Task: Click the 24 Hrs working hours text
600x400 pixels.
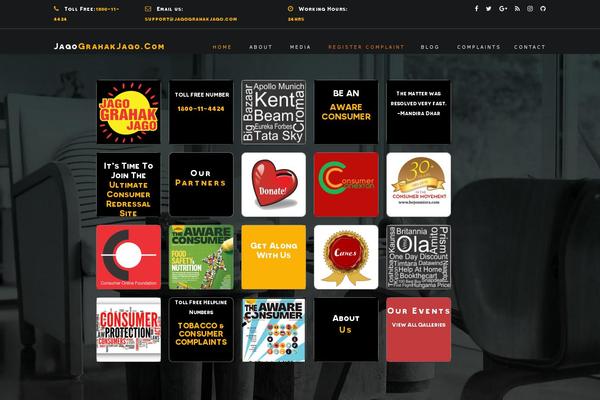Action: pos(296,19)
